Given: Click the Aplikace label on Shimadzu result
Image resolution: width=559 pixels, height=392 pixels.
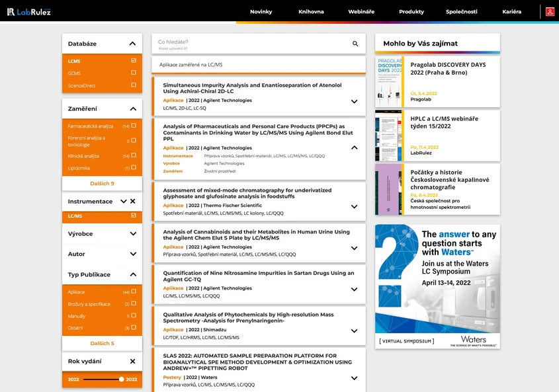Looking at the screenshot, I should pos(173,330).
